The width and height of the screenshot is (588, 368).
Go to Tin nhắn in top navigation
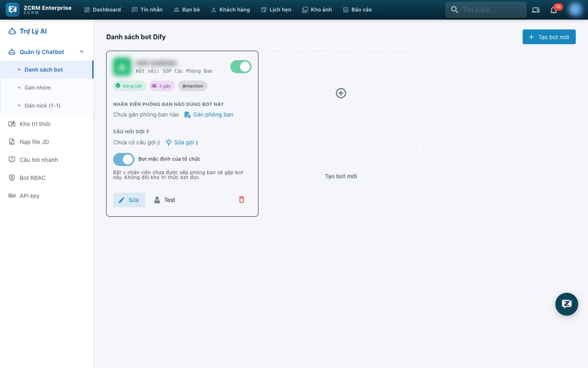pyautogui.click(x=147, y=10)
